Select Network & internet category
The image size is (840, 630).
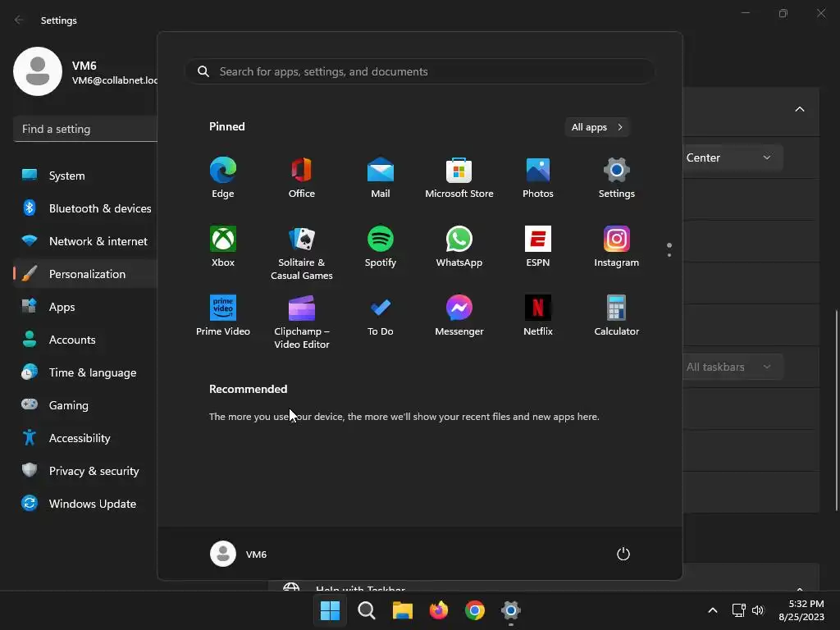point(85,241)
